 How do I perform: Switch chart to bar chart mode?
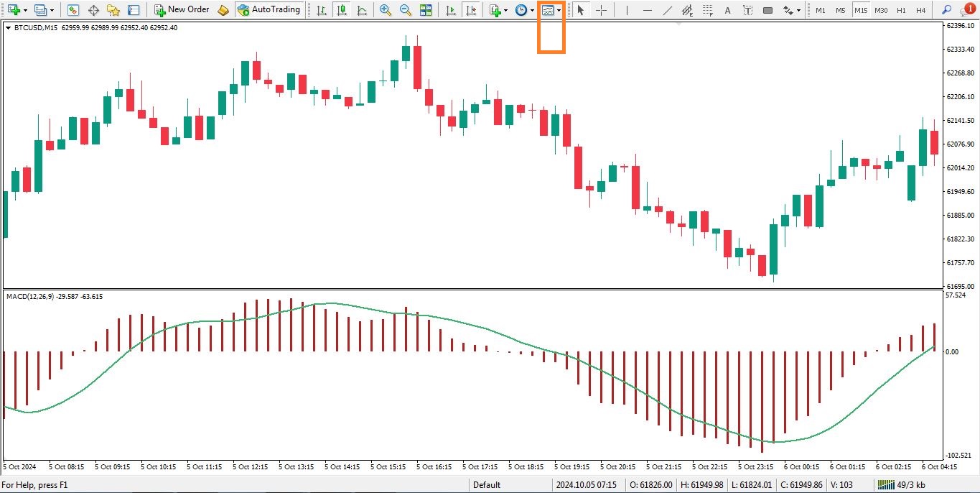pyautogui.click(x=321, y=10)
